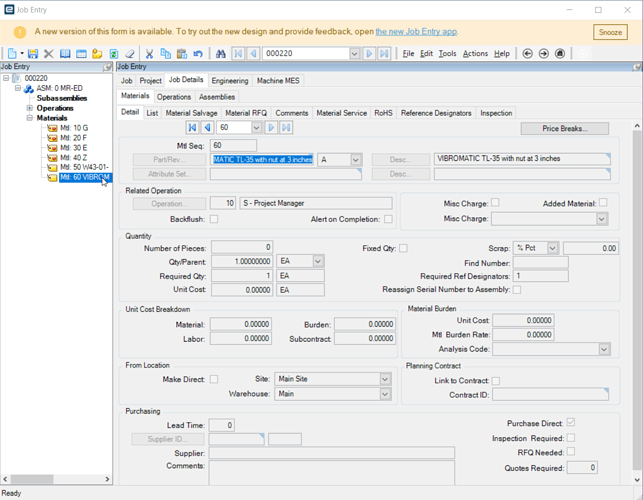Enable Link to Contract checkbox

click(x=496, y=381)
